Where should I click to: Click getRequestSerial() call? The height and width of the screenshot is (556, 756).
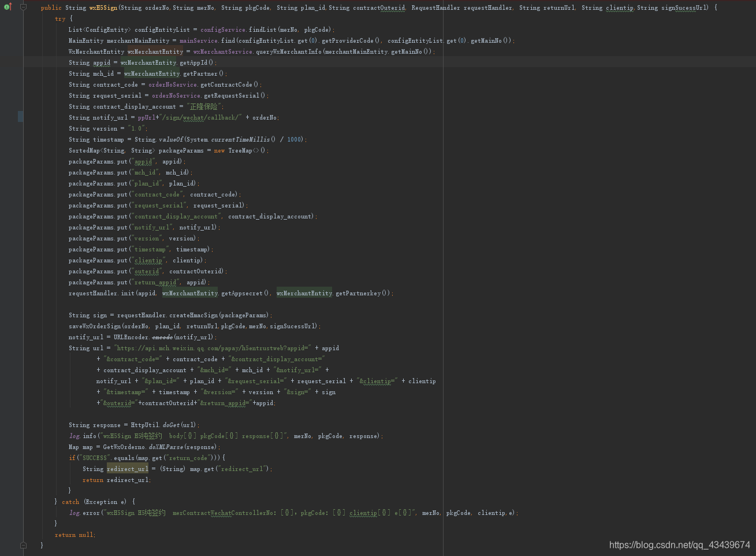[234, 95]
